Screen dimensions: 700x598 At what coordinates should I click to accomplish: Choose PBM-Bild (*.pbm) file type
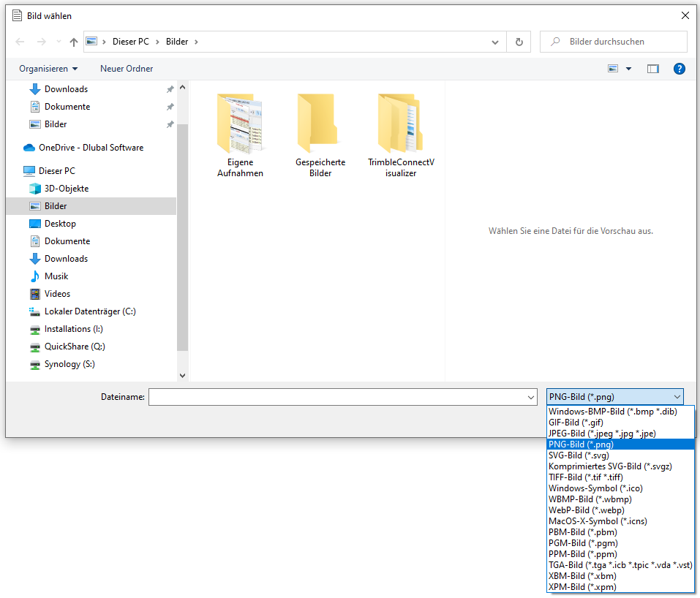620,532
